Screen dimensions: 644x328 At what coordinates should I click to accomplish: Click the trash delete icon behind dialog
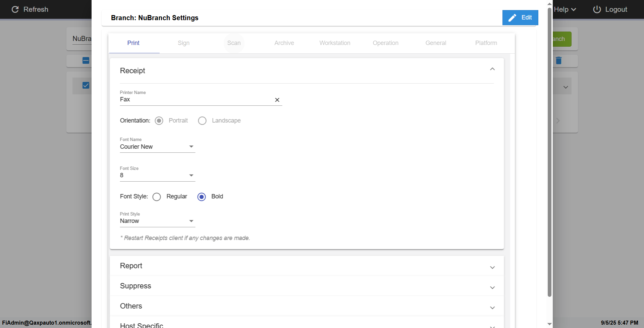click(x=558, y=60)
